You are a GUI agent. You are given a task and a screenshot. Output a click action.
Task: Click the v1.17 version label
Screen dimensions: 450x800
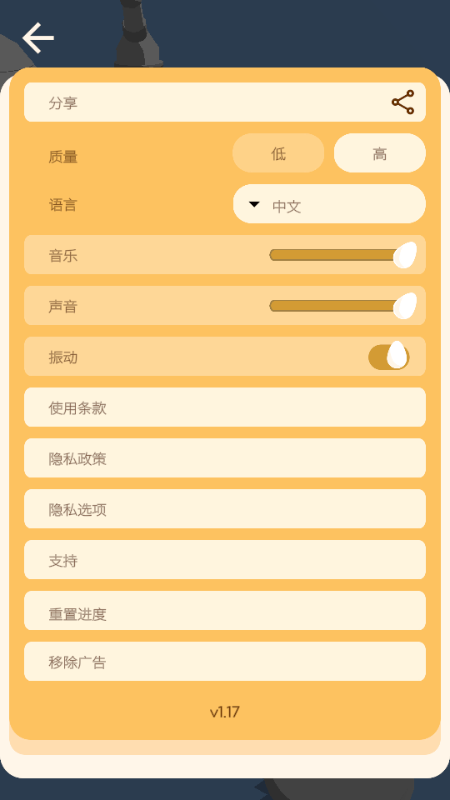(x=224, y=712)
